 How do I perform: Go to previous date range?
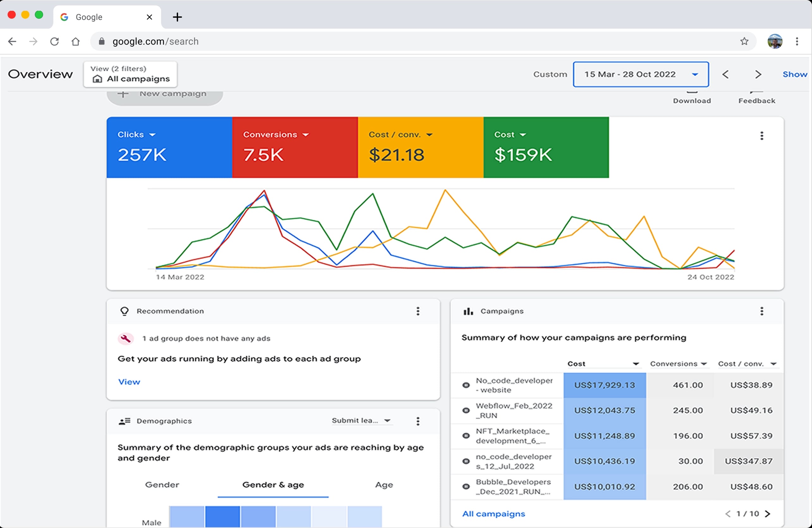[x=726, y=74]
